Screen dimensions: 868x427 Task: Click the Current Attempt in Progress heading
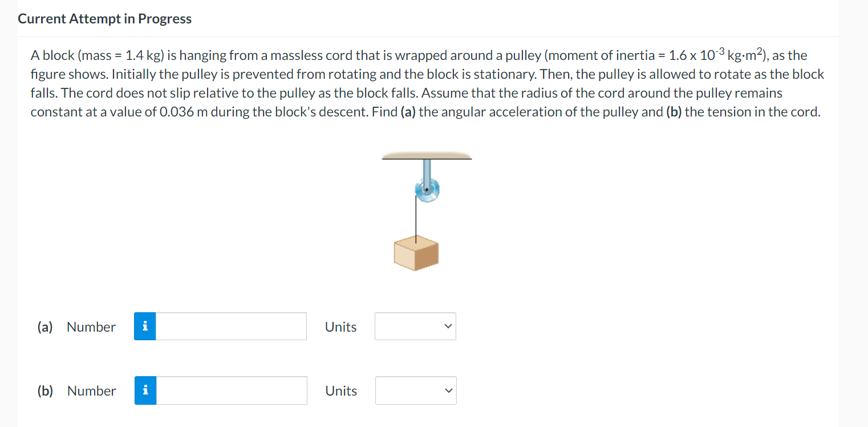pos(104,18)
